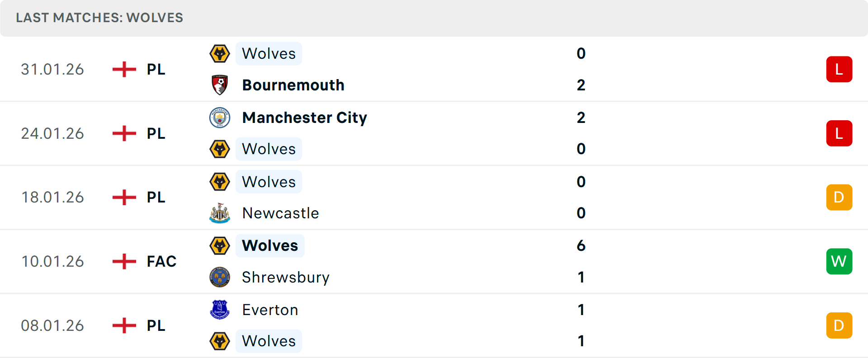This screenshot has width=868, height=358.
Task: Click England flag beside 24.01.26 match
Action: (x=124, y=133)
